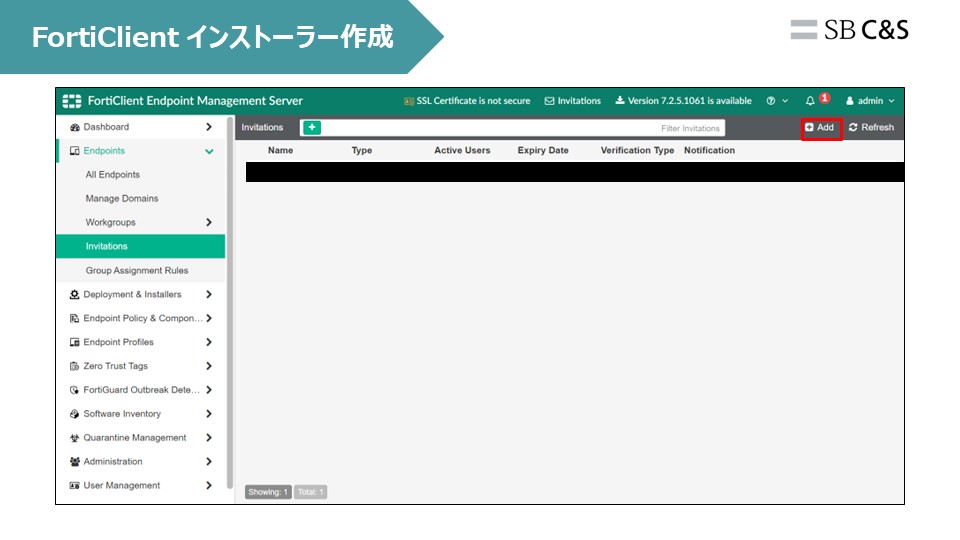This screenshot has width=960, height=540.
Task: Expand the Dashboard menu chevron
Action: tap(209, 127)
